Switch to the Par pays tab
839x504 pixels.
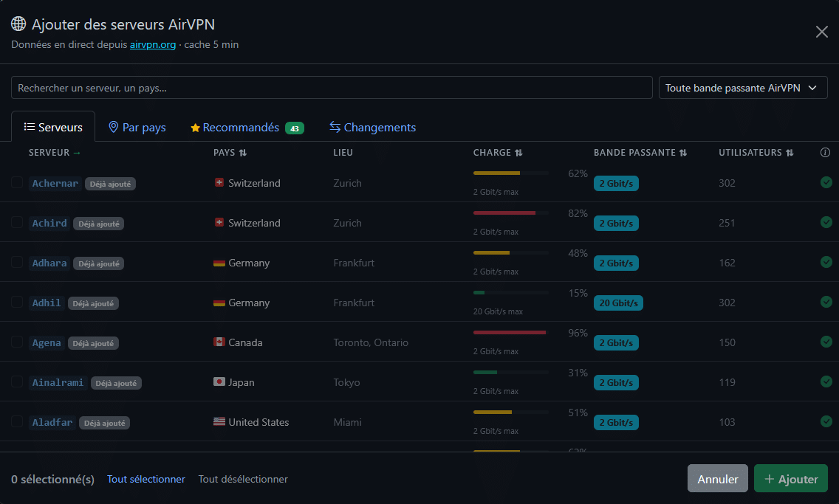point(137,127)
